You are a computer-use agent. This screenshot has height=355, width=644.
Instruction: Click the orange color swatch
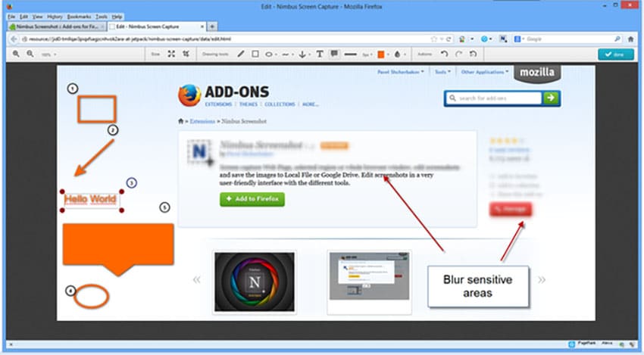coord(381,54)
